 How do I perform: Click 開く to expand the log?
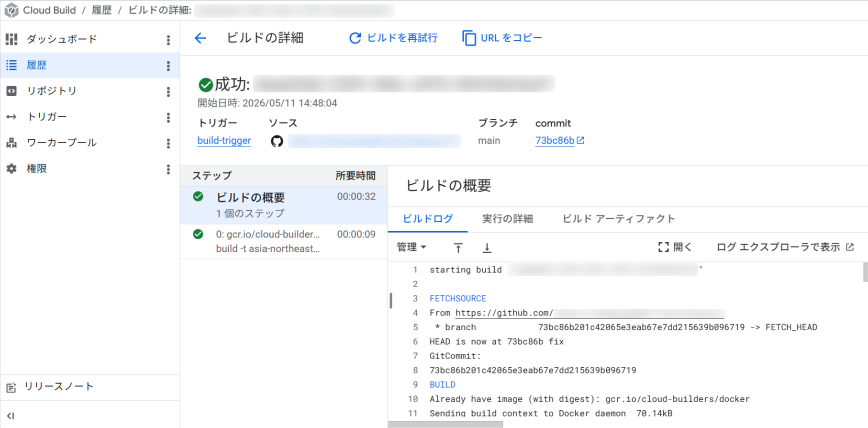click(675, 247)
